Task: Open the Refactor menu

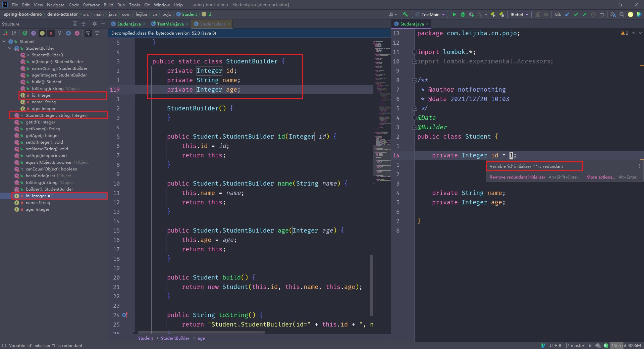Action: [91, 5]
